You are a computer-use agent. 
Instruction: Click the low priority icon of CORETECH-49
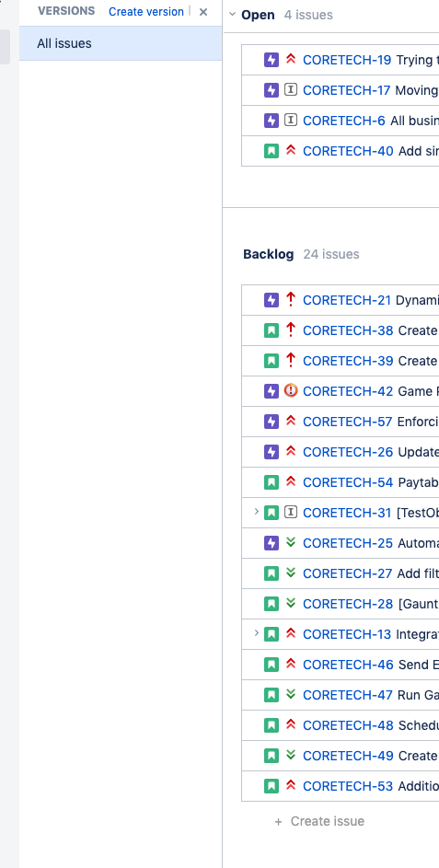pos(291,756)
